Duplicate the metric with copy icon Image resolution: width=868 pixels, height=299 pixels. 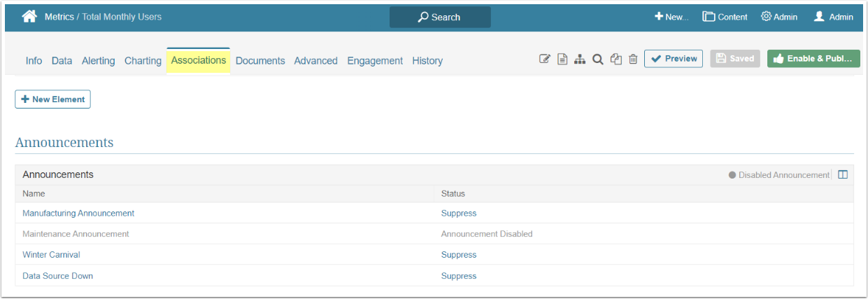pyautogui.click(x=616, y=60)
